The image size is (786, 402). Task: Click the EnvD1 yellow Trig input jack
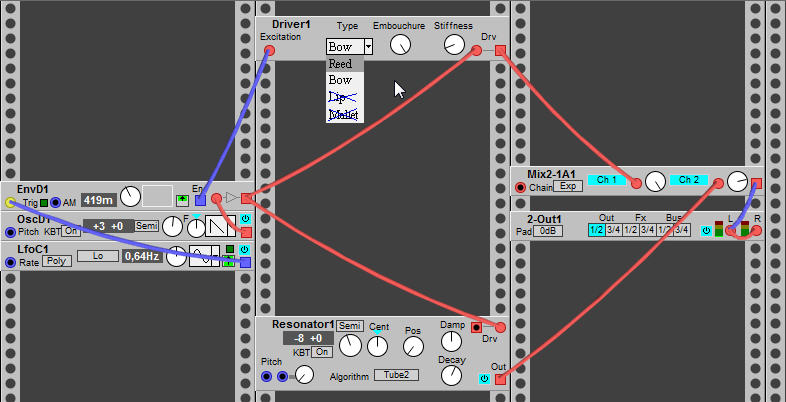(10, 202)
